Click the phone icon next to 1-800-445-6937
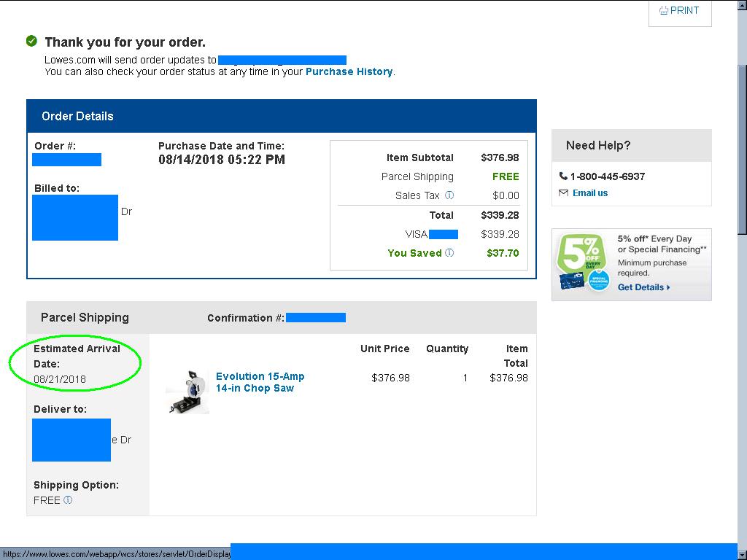Screen dimensions: 747x560 563,176
